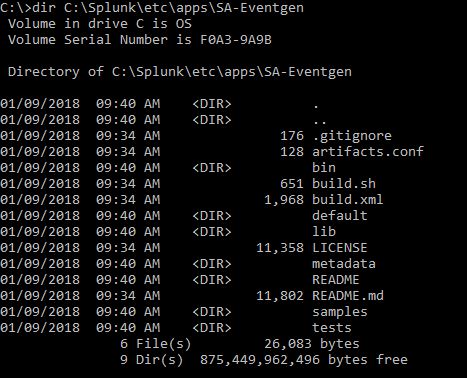The width and height of the screenshot is (467, 378).
Task: Click the LICENSE file name
Action: tap(340, 248)
